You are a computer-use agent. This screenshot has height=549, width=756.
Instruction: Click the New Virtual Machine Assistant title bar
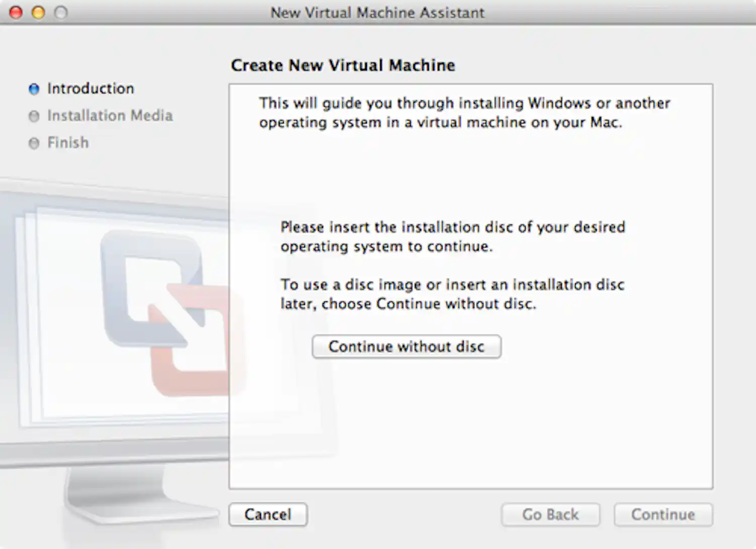click(377, 13)
